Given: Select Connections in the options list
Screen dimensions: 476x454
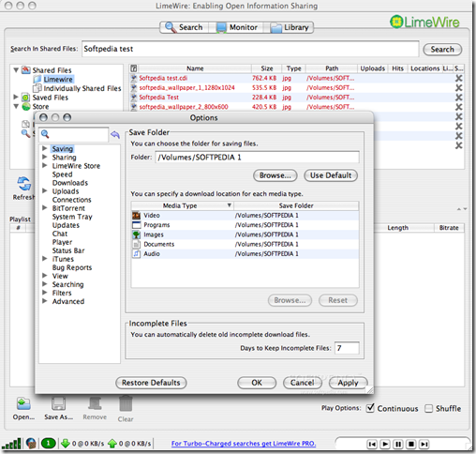Looking at the screenshot, I should [72, 200].
